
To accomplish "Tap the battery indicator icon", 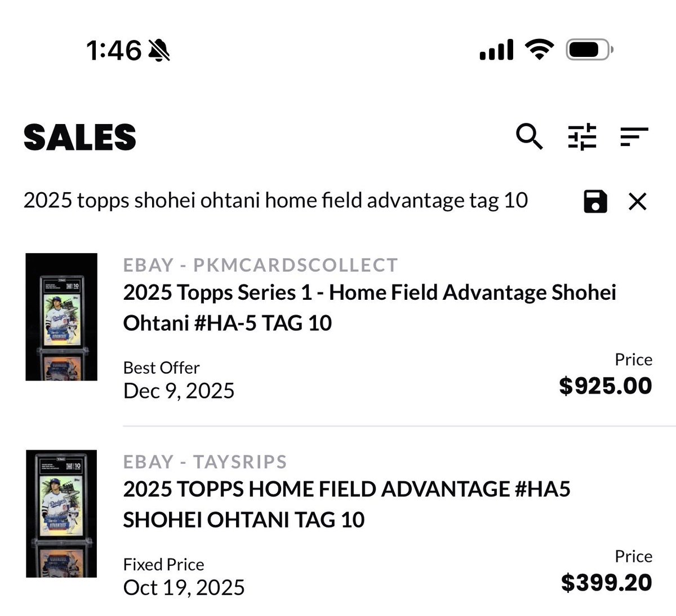I will tap(589, 50).
